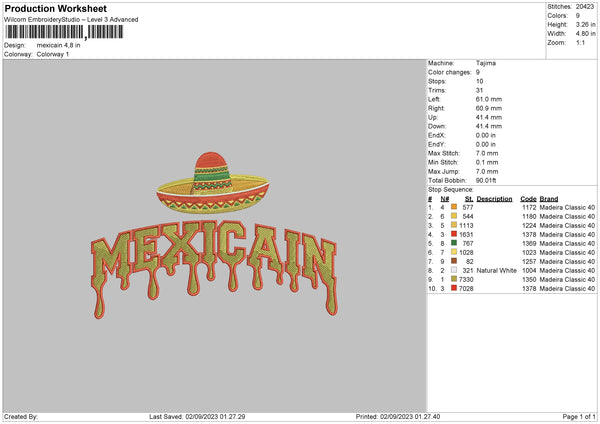
Task: Select the 'Stop Sequence:' heading
Action: coord(451,189)
